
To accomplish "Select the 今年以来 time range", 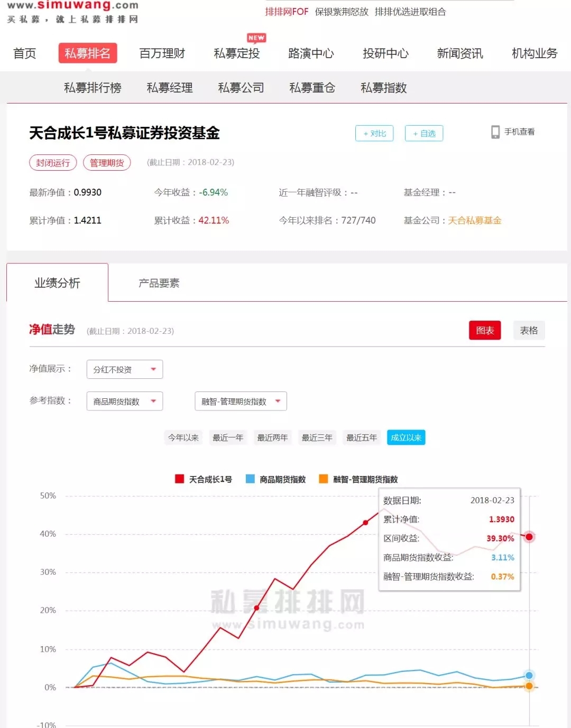I will 183,437.
